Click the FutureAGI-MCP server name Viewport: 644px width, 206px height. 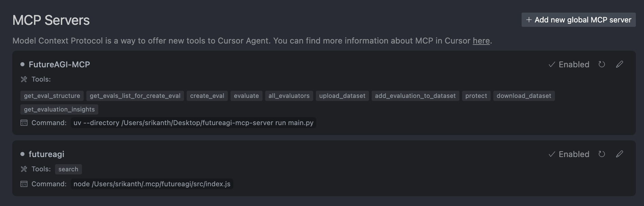tap(59, 64)
